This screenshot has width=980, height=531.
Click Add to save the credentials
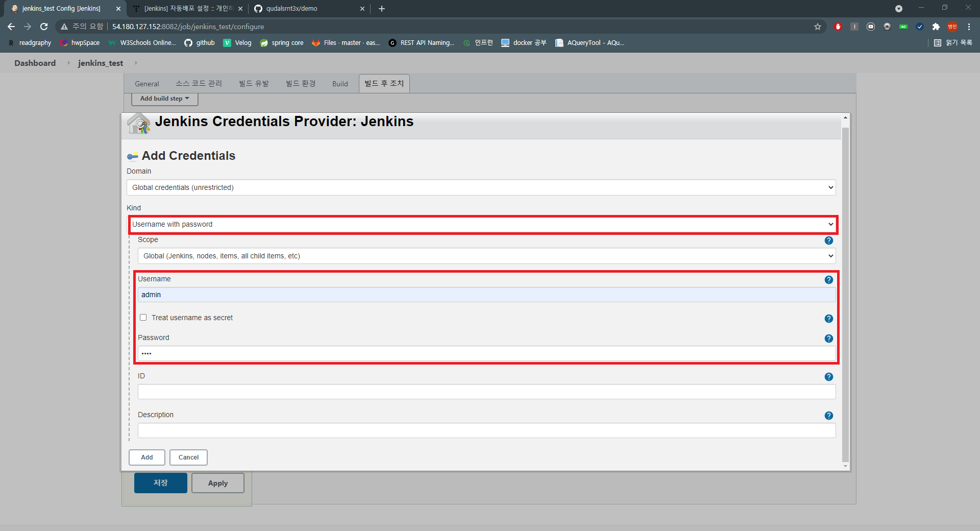(147, 457)
